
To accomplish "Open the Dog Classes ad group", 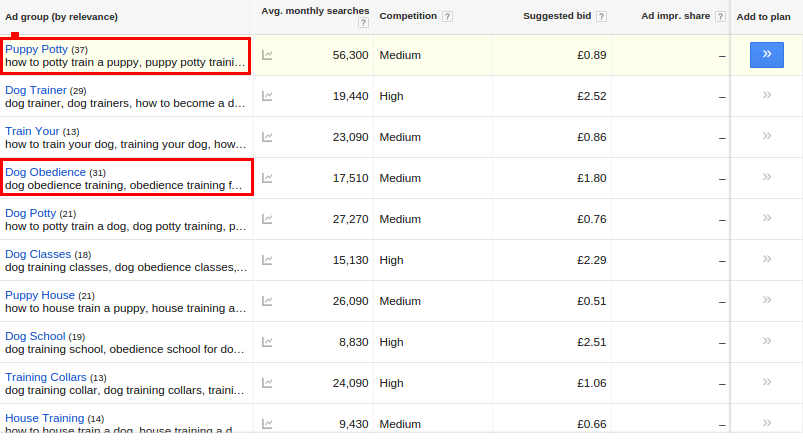I will tap(38, 254).
